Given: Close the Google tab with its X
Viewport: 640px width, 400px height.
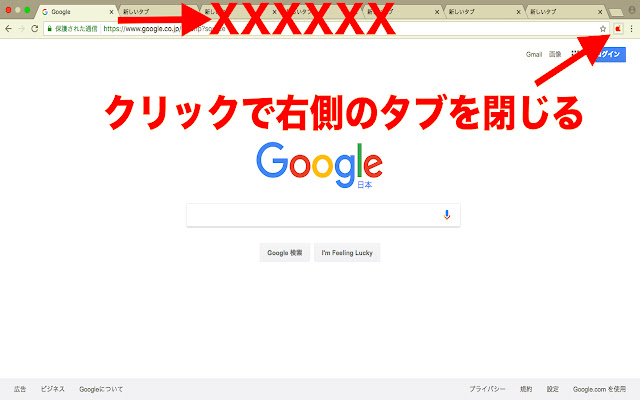Looking at the screenshot, I should pyautogui.click(x=111, y=12).
